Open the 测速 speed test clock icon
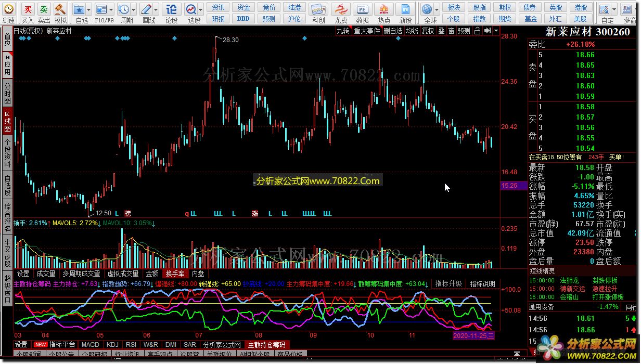This screenshot has height=364, width=641. [8, 10]
